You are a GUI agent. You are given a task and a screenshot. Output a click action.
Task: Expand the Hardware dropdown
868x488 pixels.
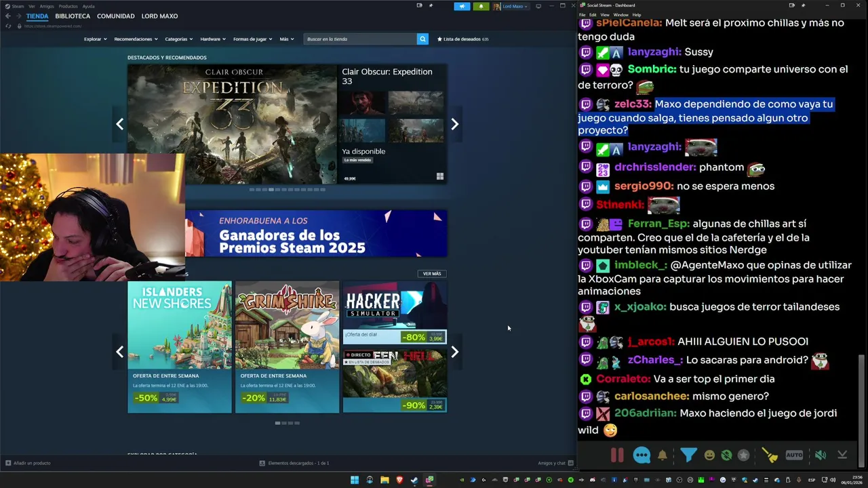tap(213, 39)
